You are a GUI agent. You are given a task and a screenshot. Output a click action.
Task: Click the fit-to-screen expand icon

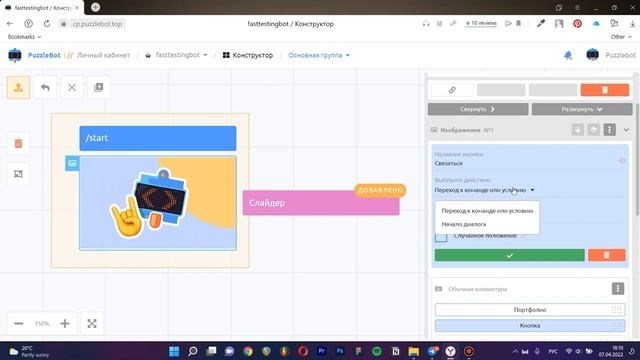click(x=92, y=324)
